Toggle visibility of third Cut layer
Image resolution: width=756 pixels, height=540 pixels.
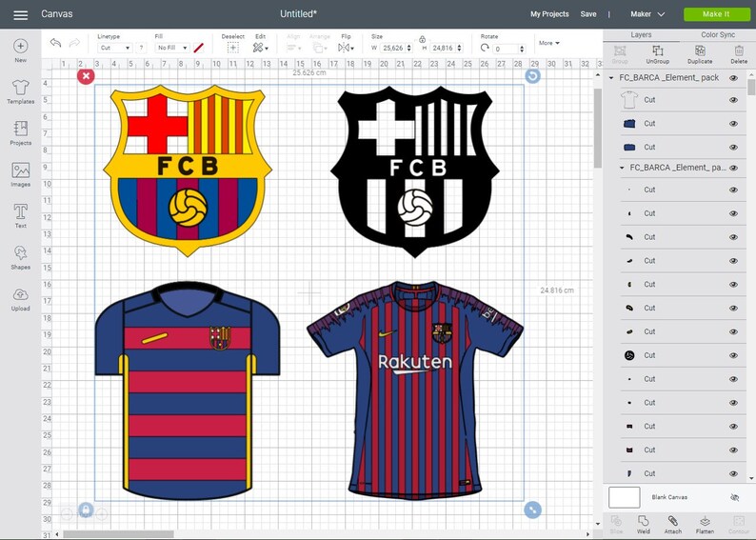tap(733, 147)
